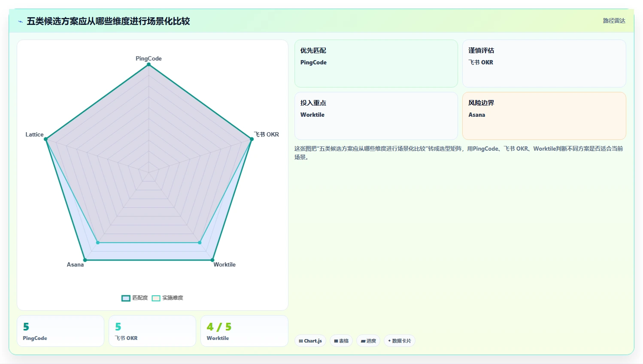Screen dimensions: 643x364
Task: Toggle the 匹配度 legend swatch
Action: [126, 298]
